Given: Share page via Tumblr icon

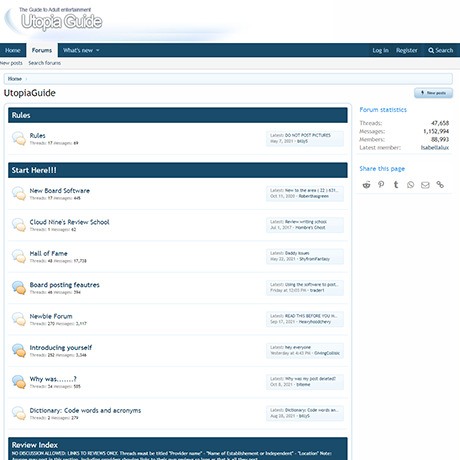Looking at the screenshot, I should pos(396,184).
